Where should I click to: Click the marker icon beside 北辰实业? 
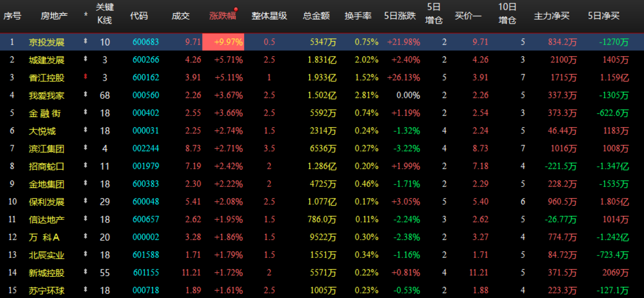coord(86,254)
